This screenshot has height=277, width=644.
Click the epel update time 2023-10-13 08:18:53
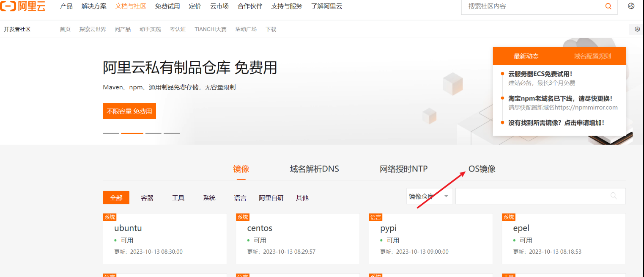click(x=555, y=252)
